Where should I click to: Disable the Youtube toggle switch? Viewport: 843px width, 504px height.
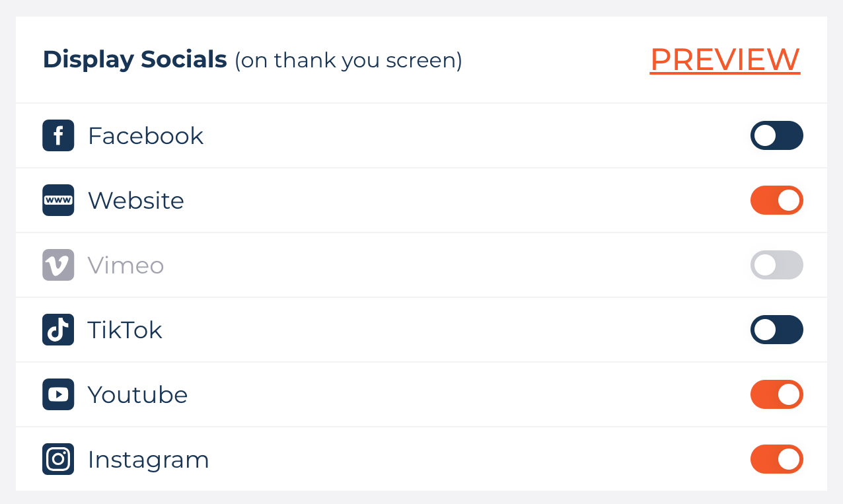point(776,394)
